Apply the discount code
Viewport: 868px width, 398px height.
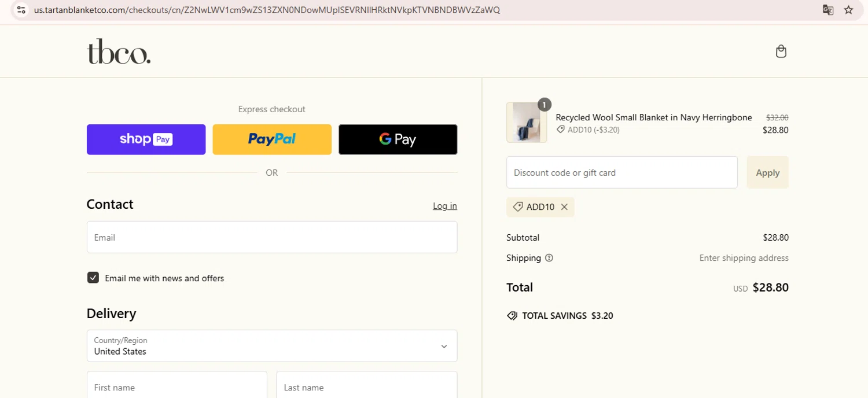[767, 172]
